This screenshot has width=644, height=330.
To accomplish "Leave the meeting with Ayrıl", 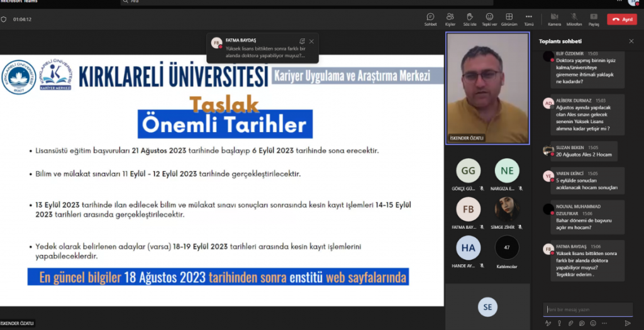I will 622,19.
